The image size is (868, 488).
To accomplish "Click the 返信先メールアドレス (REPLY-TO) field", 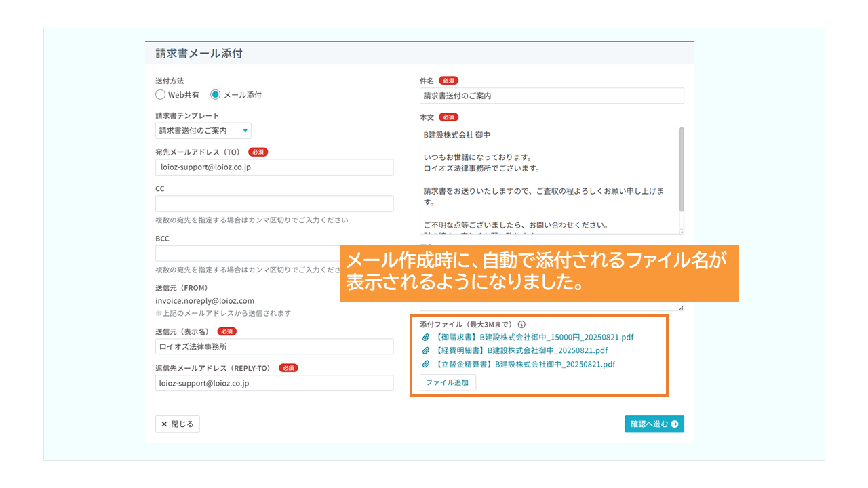I will click(x=274, y=383).
